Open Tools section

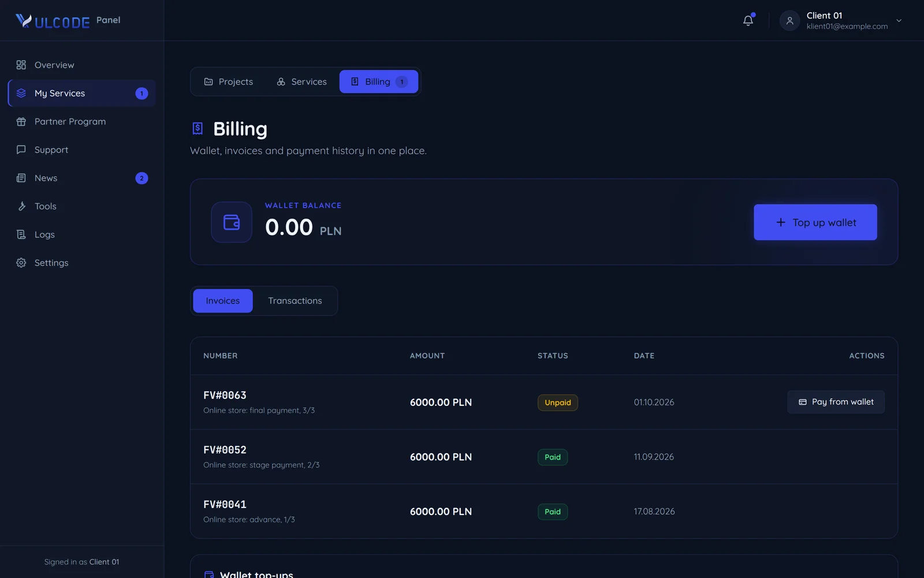pos(82,206)
